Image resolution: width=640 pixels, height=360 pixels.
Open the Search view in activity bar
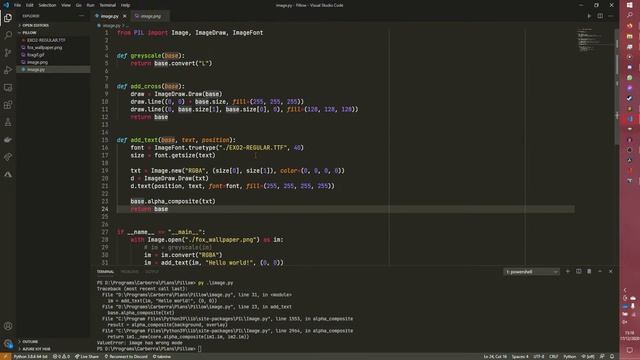point(8,36)
